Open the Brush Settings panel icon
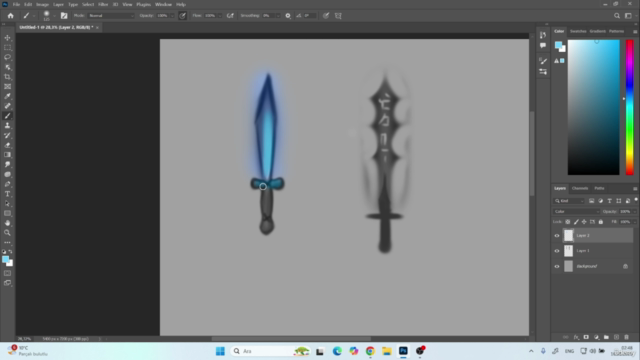 click(x=543, y=61)
